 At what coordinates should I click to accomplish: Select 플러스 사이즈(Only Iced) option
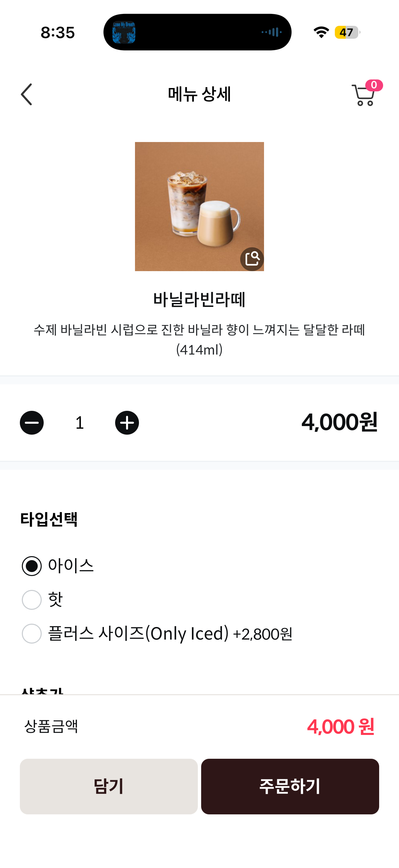click(x=32, y=634)
